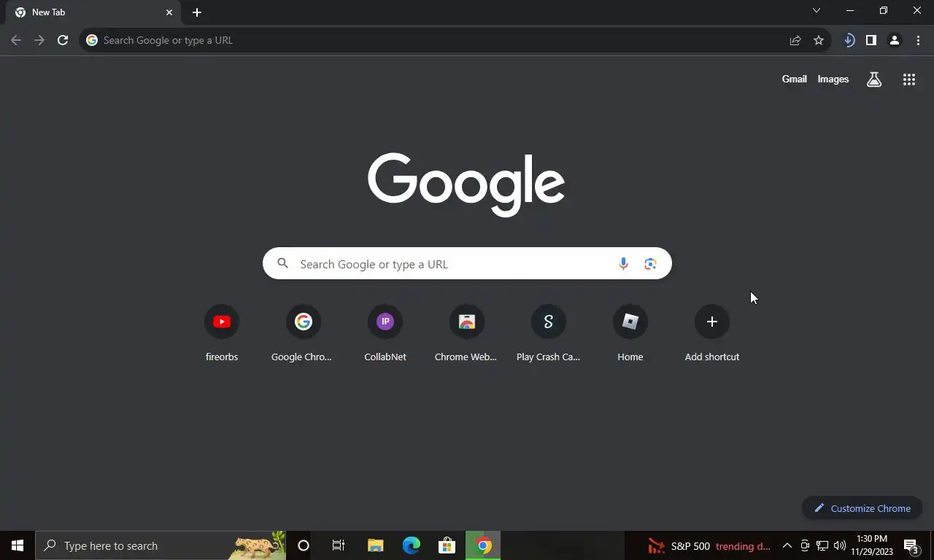Open Images link
This screenshot has height=560, width=934.
coord(833,79)
